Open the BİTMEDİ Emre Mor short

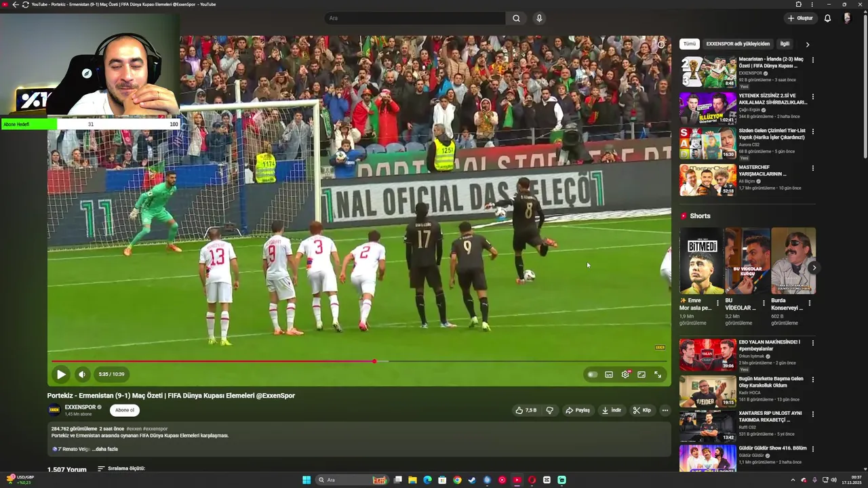coord(701,261)
